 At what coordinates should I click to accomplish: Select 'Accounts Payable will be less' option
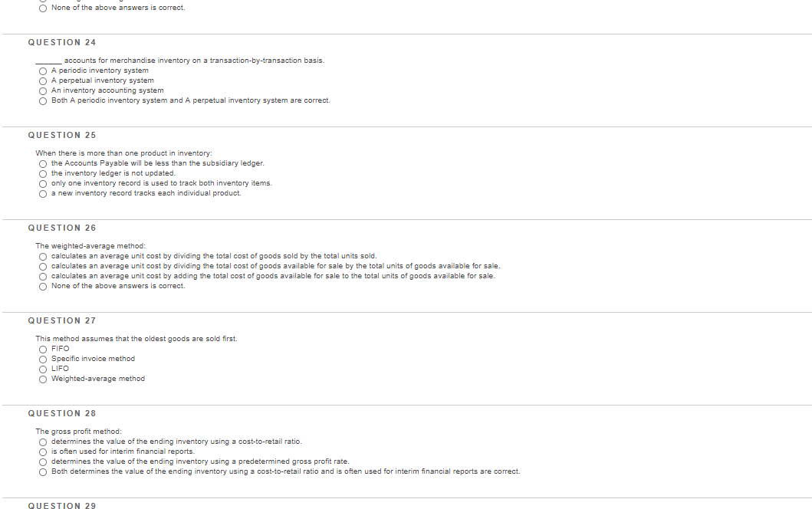tap(43, 163)
